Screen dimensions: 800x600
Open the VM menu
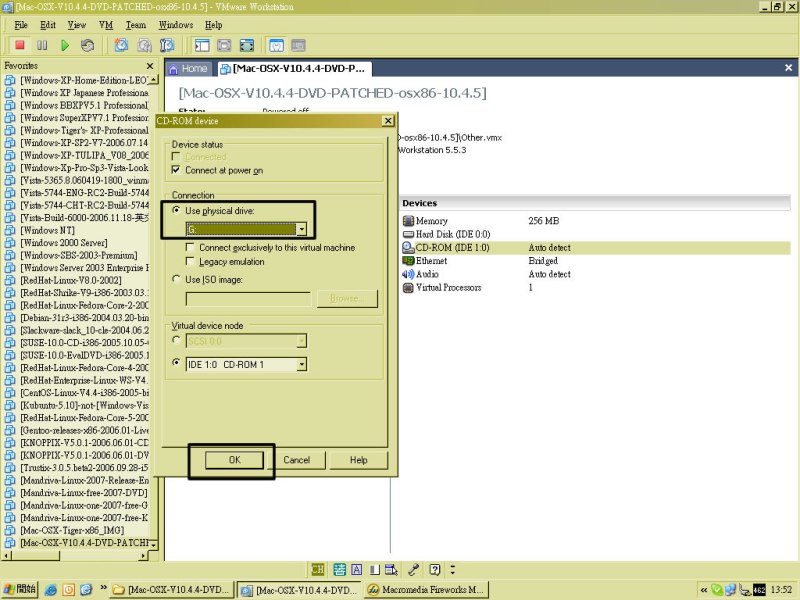point(106,25)
